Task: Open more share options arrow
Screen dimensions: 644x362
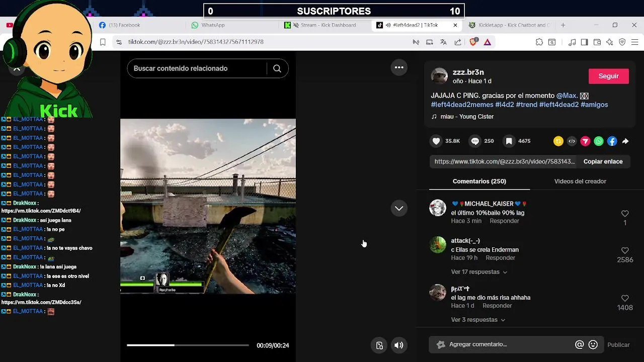Action: [x=625, y=141]
